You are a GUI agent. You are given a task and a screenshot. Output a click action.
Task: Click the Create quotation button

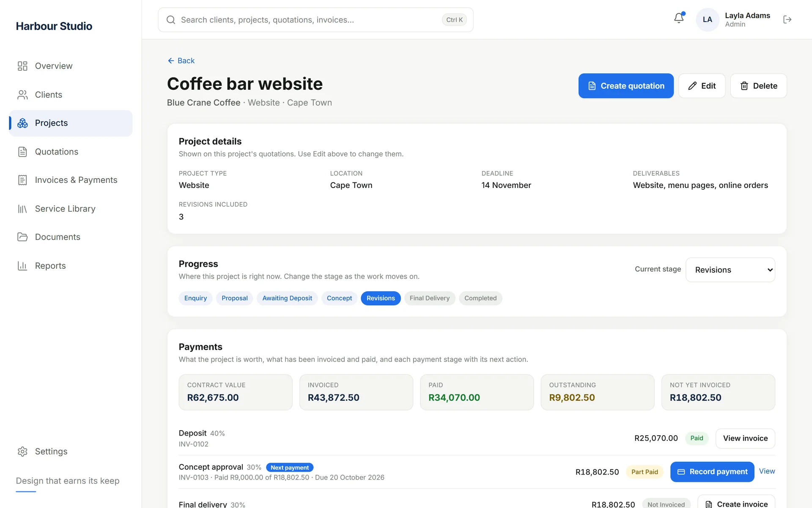pos(626,86)
